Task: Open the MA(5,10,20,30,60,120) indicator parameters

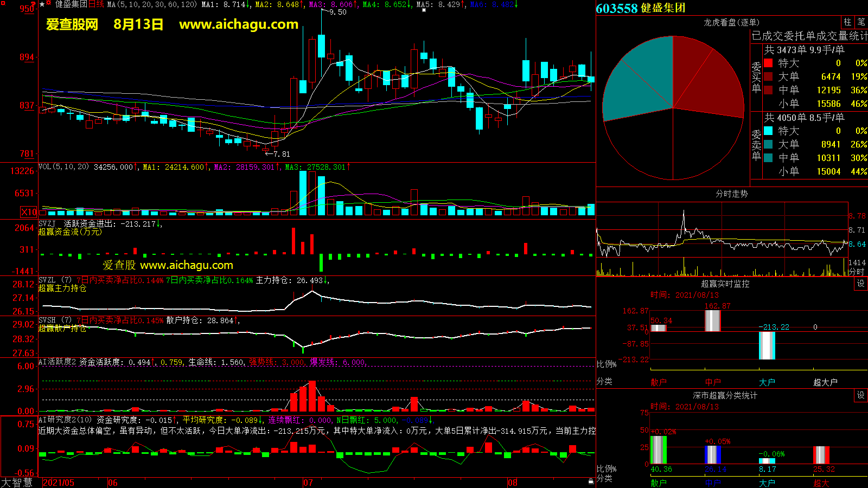Action: pos(152,4)
